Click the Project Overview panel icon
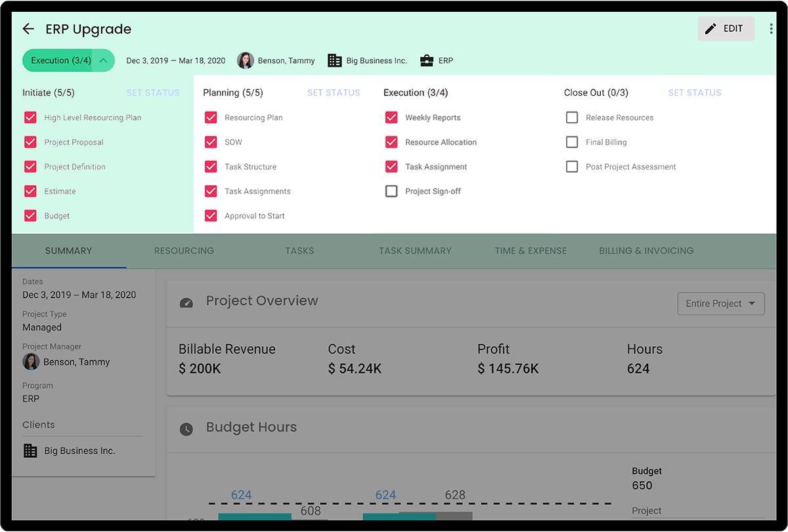The height and width of the screenshot is (532, 788). point(186,303)
